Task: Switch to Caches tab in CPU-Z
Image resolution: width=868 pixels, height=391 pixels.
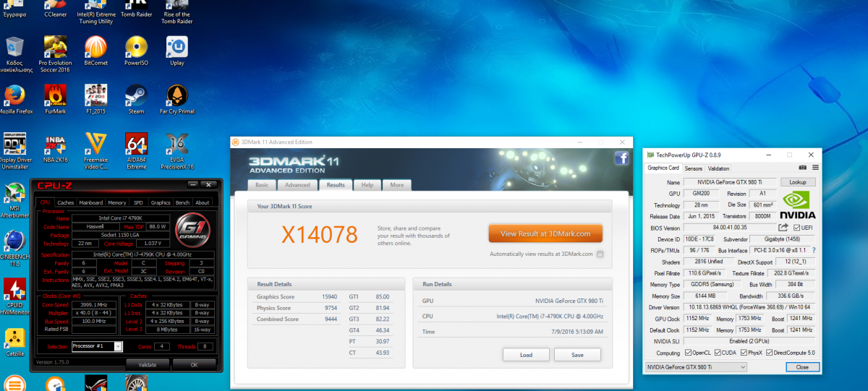Action: coord(66,202)
